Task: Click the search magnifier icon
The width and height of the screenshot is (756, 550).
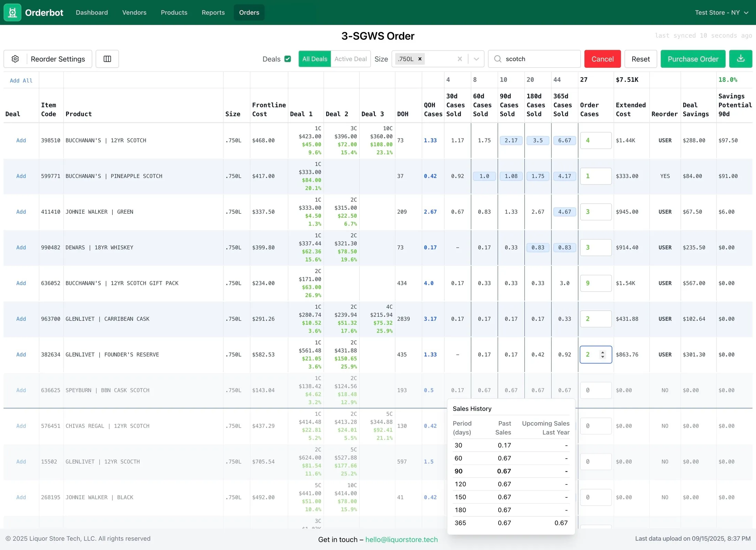Action: [498, 59]
